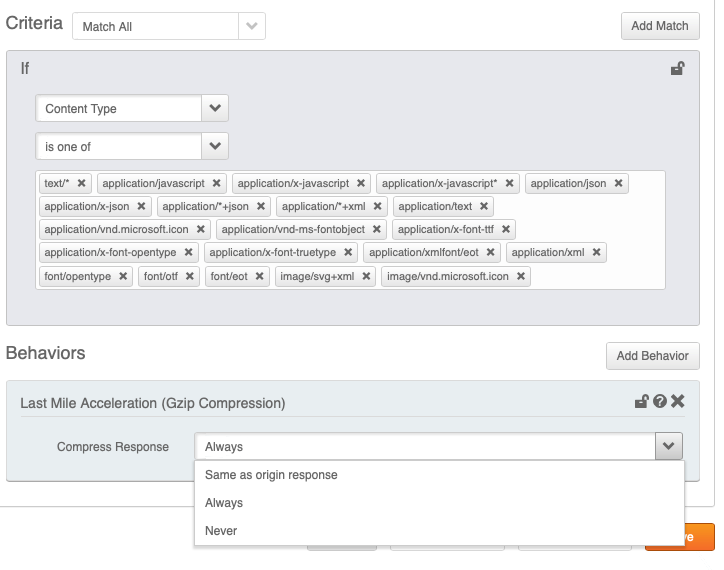Click the lock icon in the If criteria panel

[x=677, y=69]
